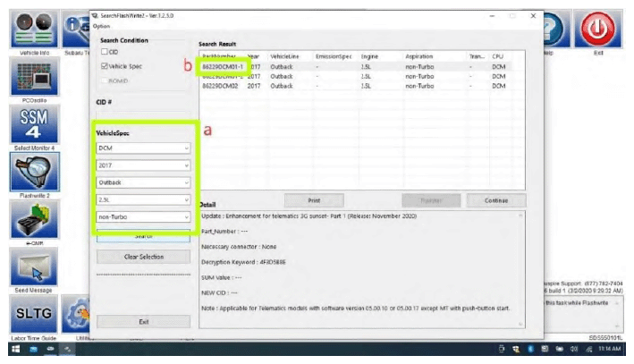Click the Bluetooth tray icon
The image size is (634, 364).
[x=530, y=349]
